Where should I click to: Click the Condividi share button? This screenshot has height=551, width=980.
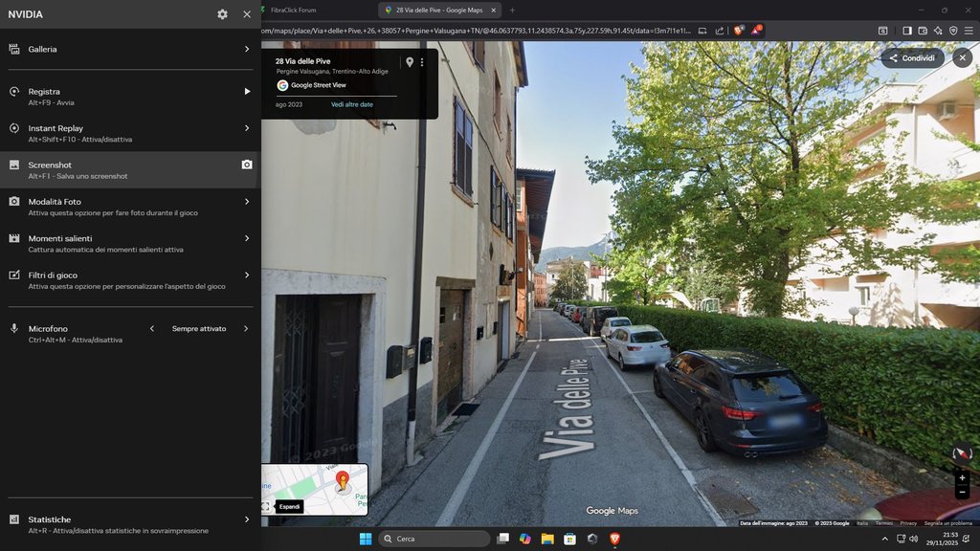point(912,58)
